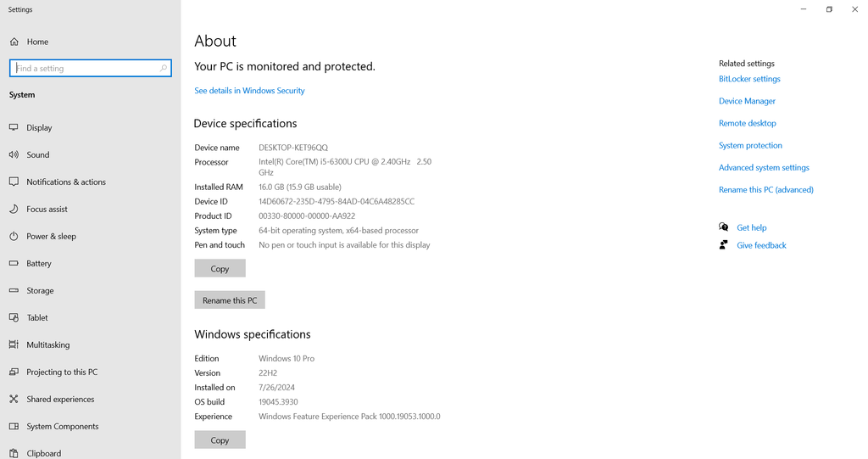Click the Version value 22H2
868x459 pixels.
pos(268,373)
